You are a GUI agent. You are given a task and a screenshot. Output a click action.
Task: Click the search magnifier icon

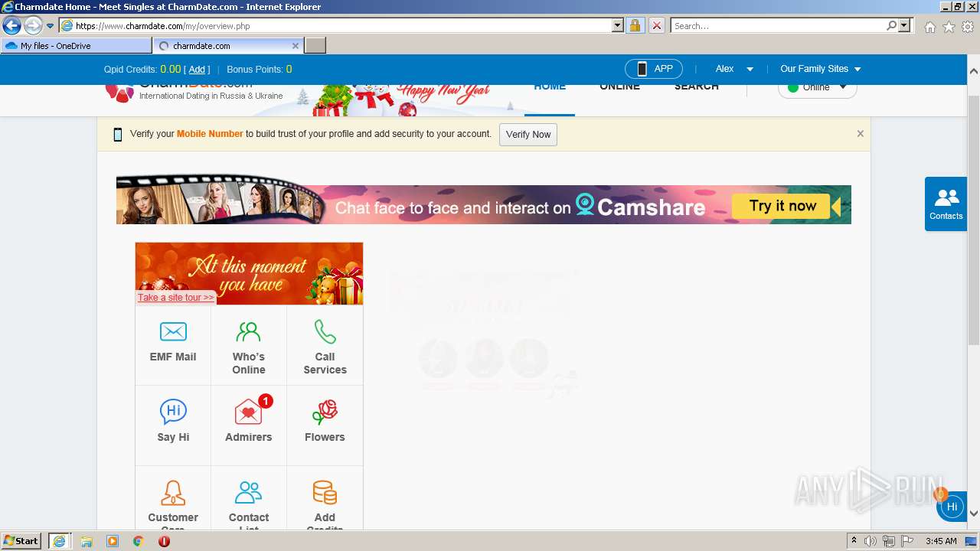(x=891, y=25)
